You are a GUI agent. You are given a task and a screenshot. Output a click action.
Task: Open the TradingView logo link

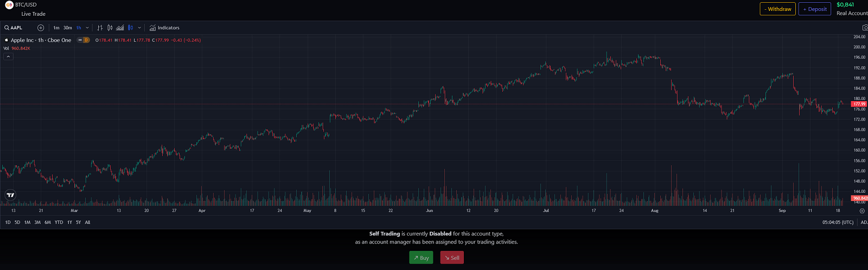10,194
